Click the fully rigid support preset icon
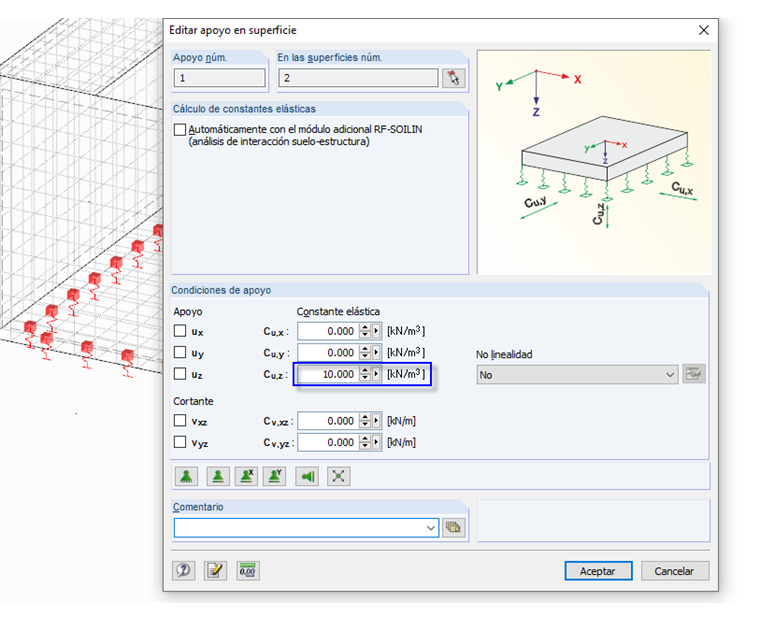This screenshot has height=622, width=760. click(x=186, y=476)
